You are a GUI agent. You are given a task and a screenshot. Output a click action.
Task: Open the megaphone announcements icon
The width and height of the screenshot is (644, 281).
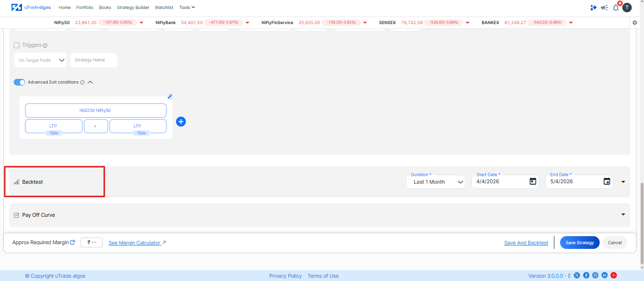coord(604,8)
